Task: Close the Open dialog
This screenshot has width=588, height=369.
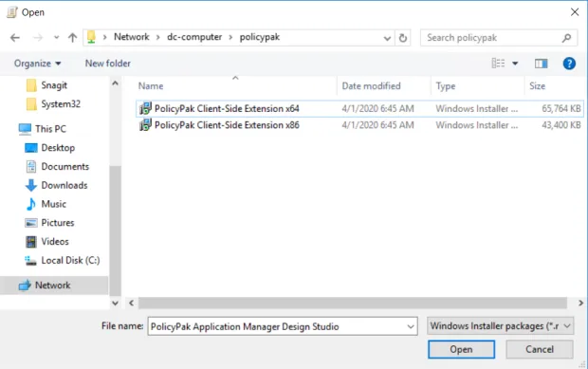Action: 575,12
